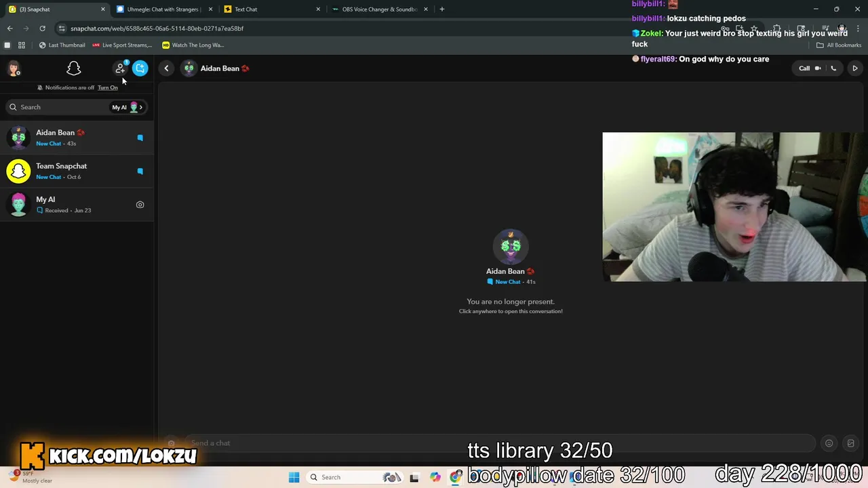Open the Aidan Bean conversation in list
This screenshot has width=868, height=488.
(77, 138)
